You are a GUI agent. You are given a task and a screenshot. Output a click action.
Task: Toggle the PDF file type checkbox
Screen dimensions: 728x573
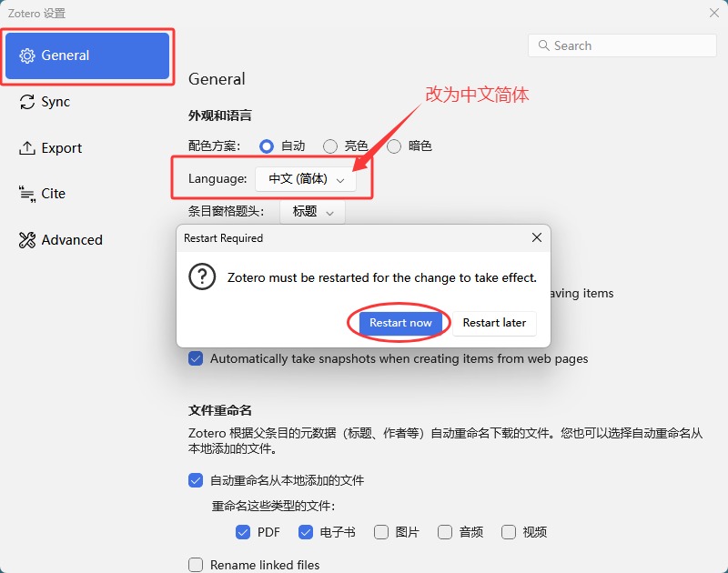point(243,532)
